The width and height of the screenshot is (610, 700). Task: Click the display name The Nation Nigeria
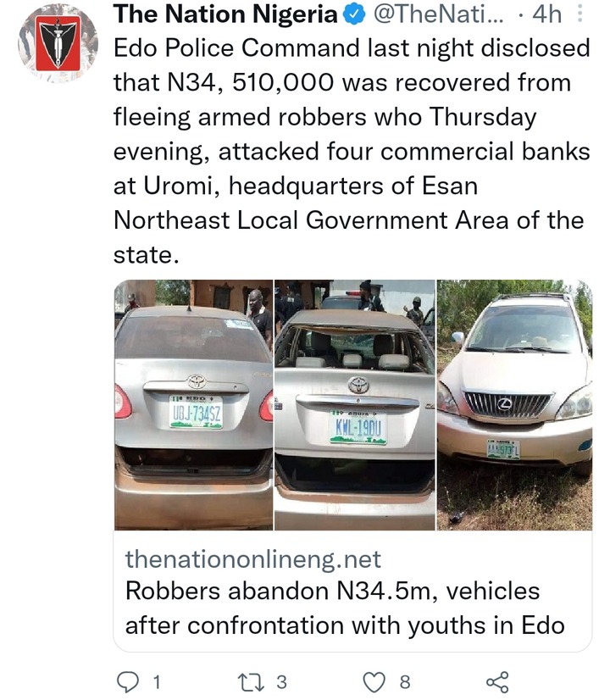(x=225, y=14)
